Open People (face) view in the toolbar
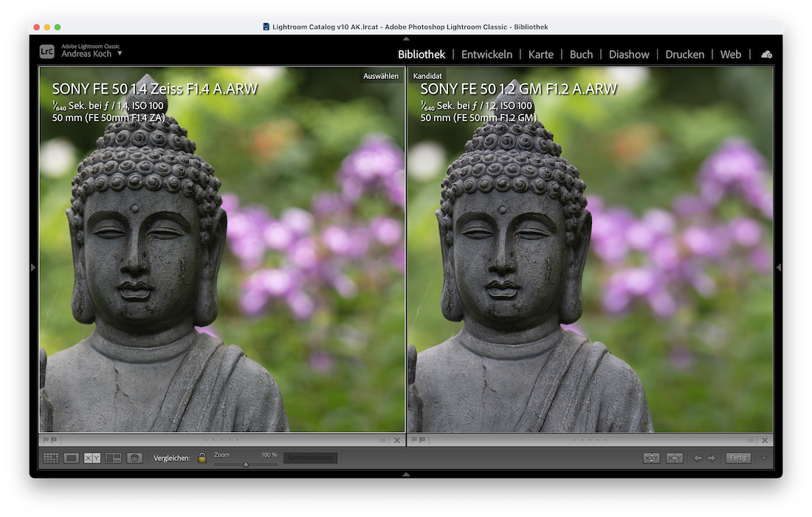812x517 pixels. [134, 458]
